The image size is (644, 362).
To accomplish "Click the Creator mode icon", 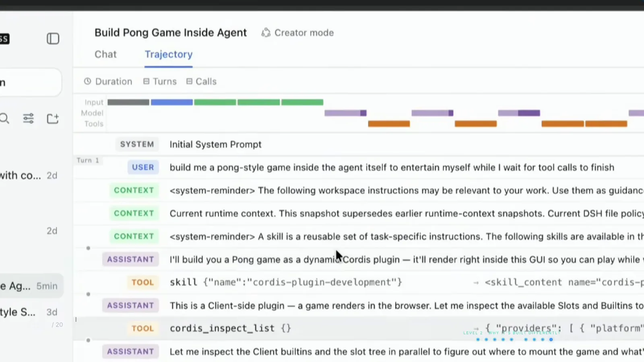I will pos(266,33).
